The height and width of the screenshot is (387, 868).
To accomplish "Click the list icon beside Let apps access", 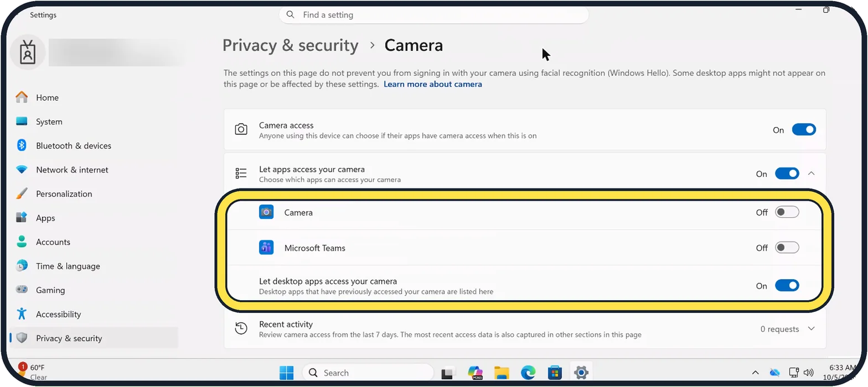I will click(241, 174).
